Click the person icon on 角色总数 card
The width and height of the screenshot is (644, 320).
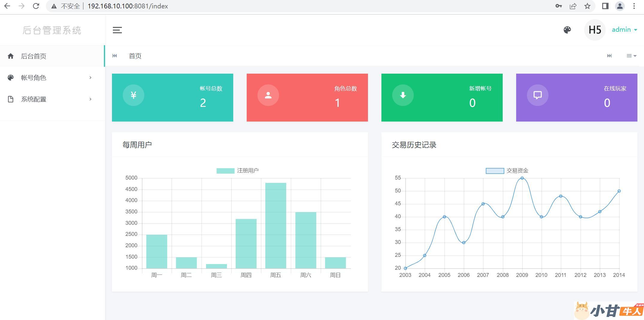point(268,95)
